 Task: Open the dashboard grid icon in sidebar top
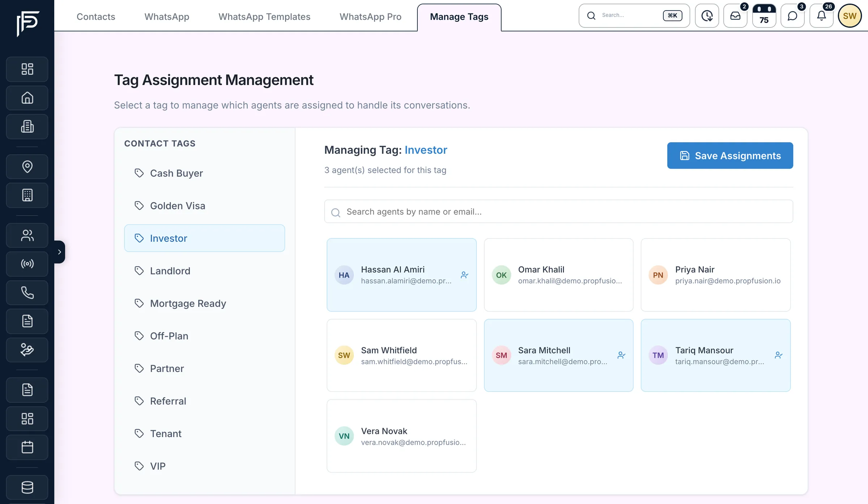point(27,69)
